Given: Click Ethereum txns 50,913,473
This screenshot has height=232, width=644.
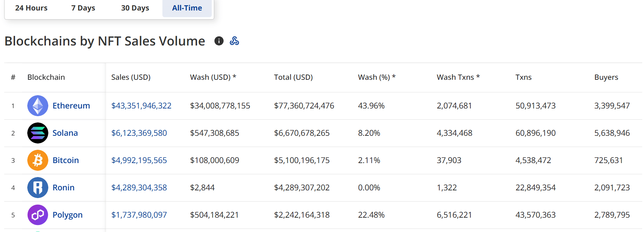Looking at the screenshot, I should pyautogui.click(x=535, y=106).
